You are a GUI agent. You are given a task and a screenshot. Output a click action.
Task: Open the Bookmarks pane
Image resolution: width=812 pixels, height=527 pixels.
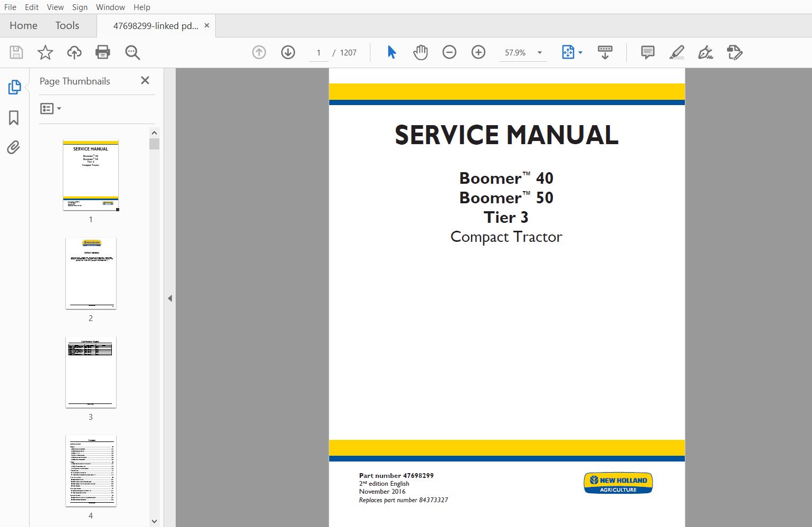(14, 118)
